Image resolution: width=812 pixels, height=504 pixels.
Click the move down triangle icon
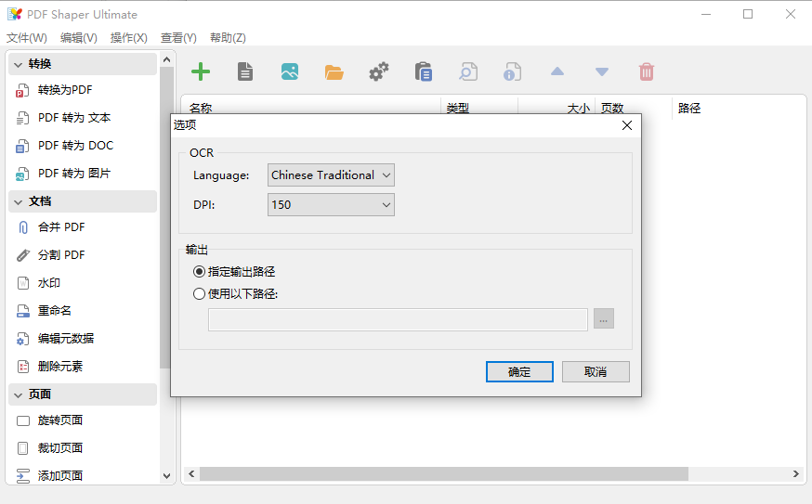click(602, 71)
